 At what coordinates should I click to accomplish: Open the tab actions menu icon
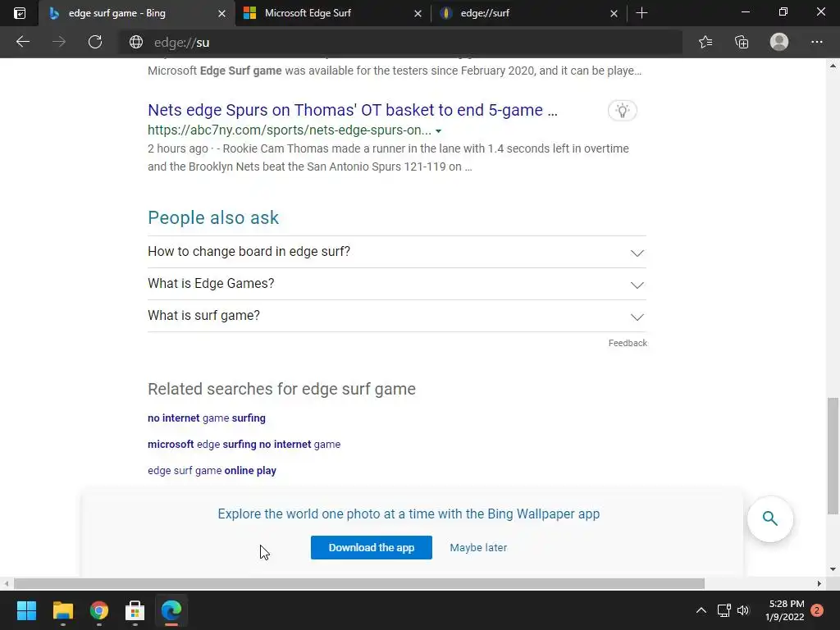pyautogui.click(x=20, y=13)
